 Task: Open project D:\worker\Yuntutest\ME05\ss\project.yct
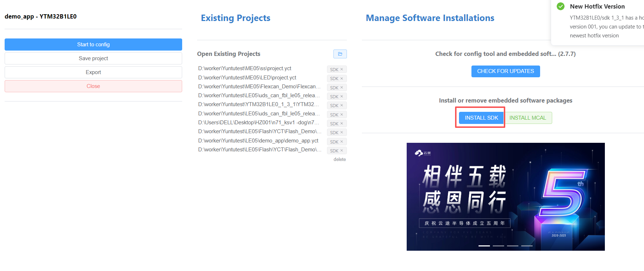point(245,68)
